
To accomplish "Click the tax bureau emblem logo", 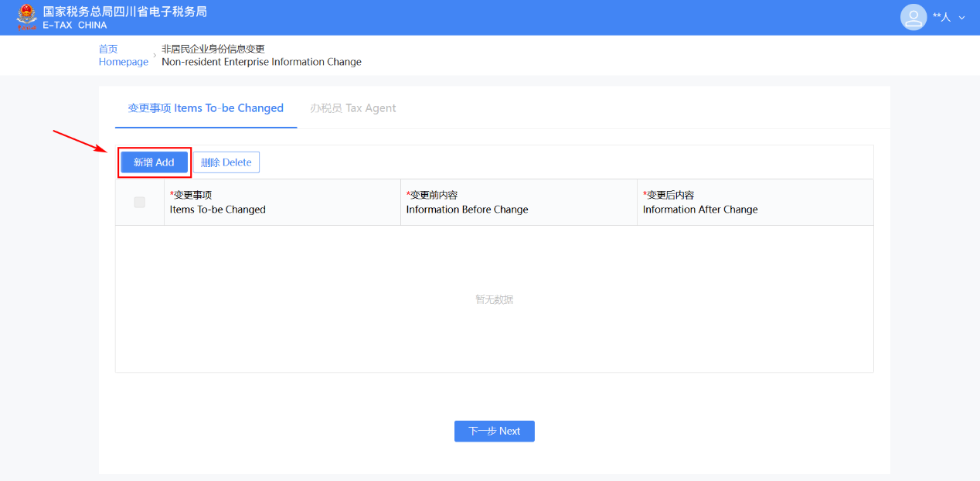I will pyautogui.click(x=26, y=17).
